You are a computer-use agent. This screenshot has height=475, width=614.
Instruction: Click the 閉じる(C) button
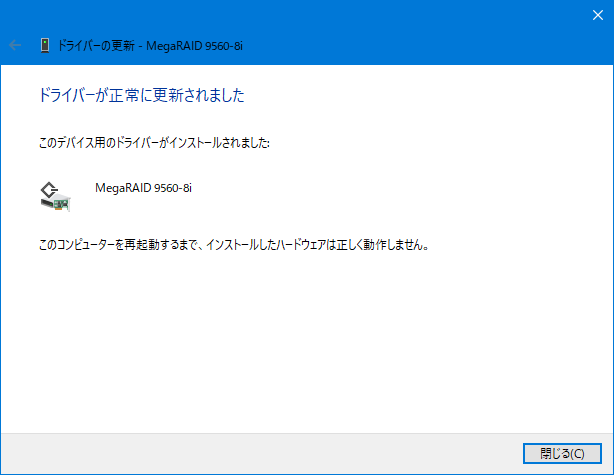pyautogui.click(x=562, y=453)
